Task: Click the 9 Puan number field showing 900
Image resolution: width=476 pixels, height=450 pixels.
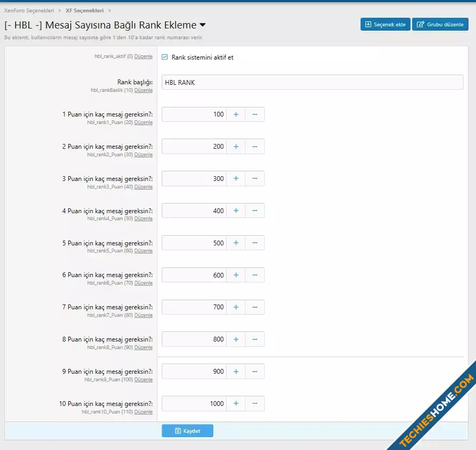Action: [194, 372]
